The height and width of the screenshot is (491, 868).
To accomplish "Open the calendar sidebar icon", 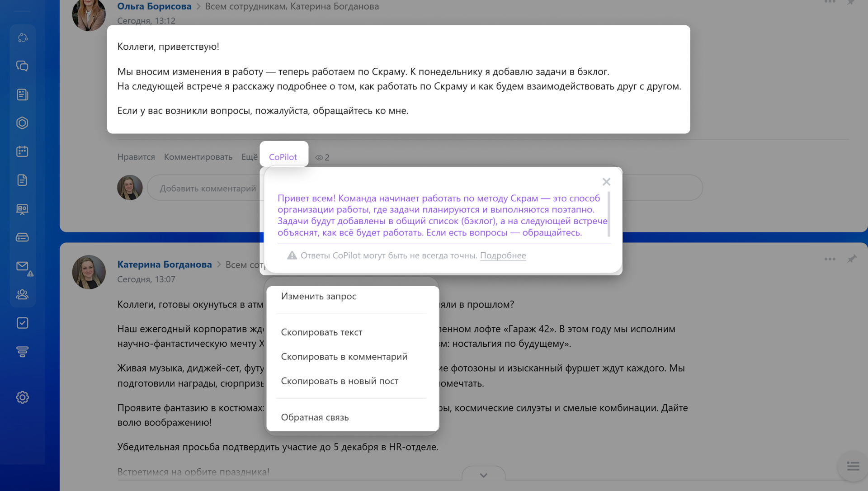I will [22, 151].
